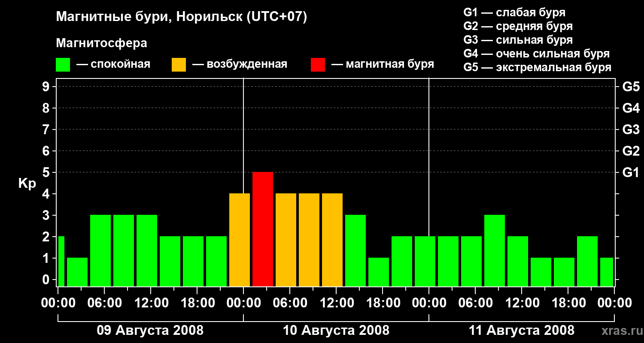Viewport: 644px width, 343px height.
Task: Click the 'G1 — слабая буря' legend line
Action: tap(514, 12)
